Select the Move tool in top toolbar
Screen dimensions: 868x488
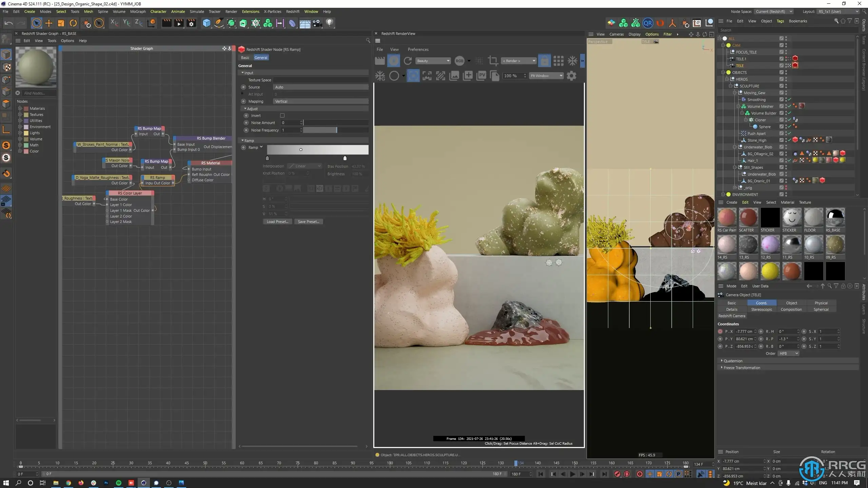coord(49,23)
